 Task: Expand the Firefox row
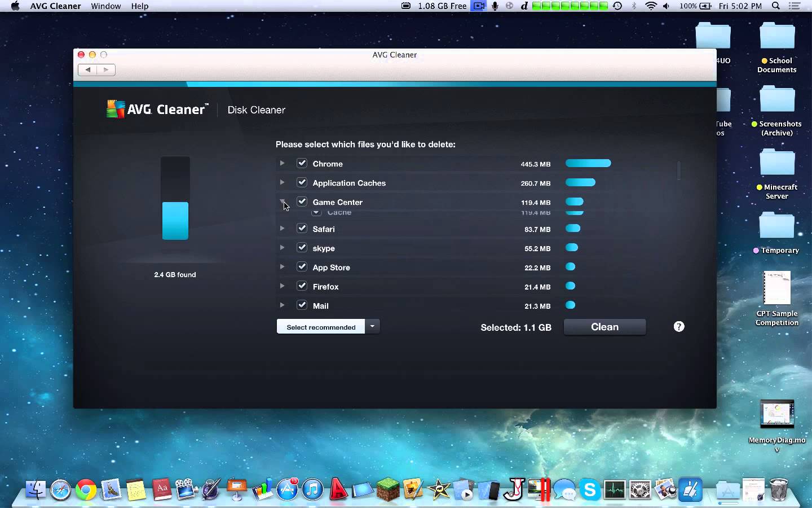[x=282, y=286]
